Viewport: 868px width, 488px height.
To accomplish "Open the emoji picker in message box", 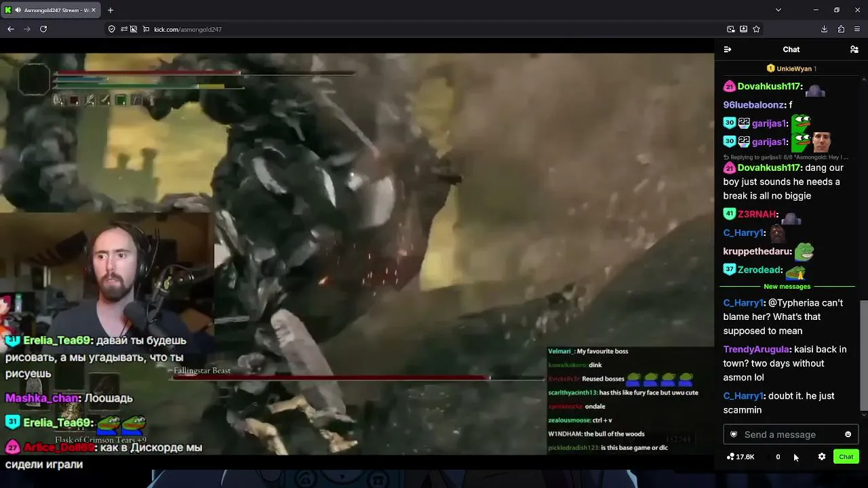I will tap(848, 434).
